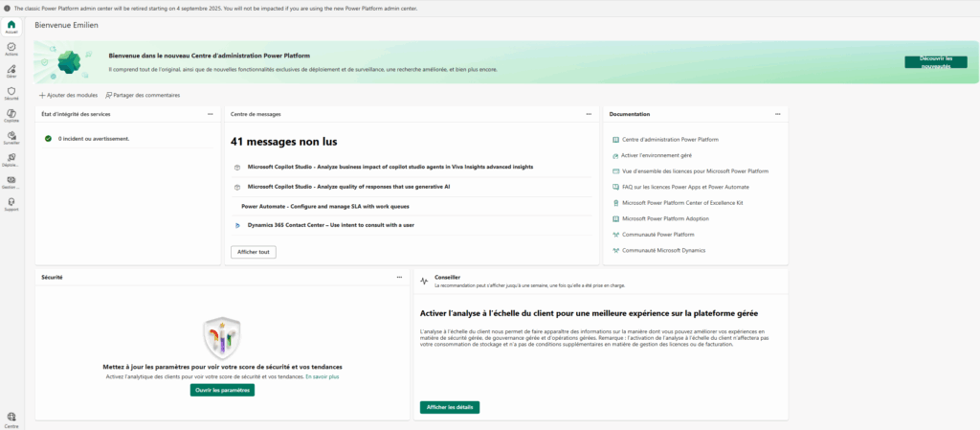
Task: Open Microsoft Power Platform Center of Excellence Kit link
Action: 682,203
